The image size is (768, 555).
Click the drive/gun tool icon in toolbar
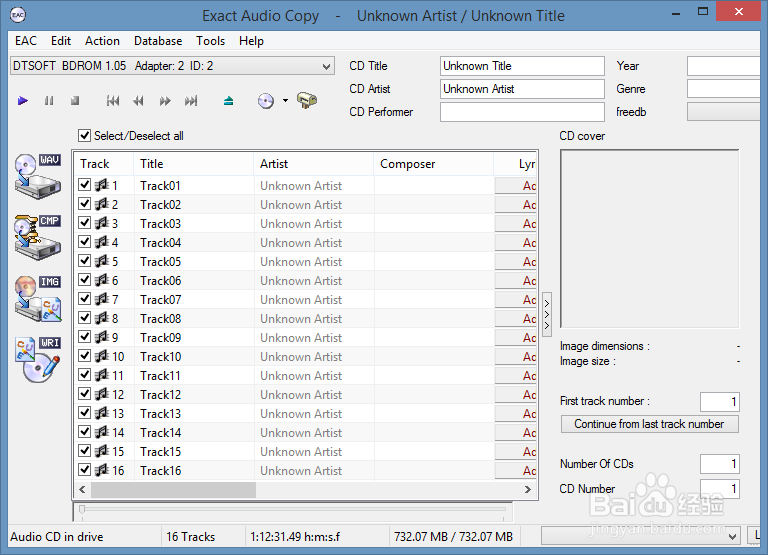(x=307, y=100)
